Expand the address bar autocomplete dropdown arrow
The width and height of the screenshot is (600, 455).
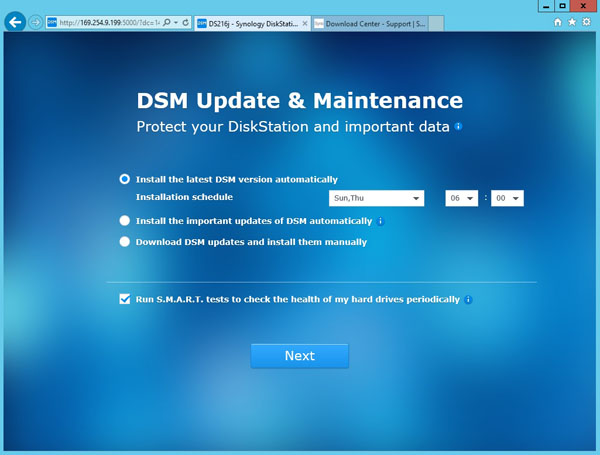(x=176, y=23)
